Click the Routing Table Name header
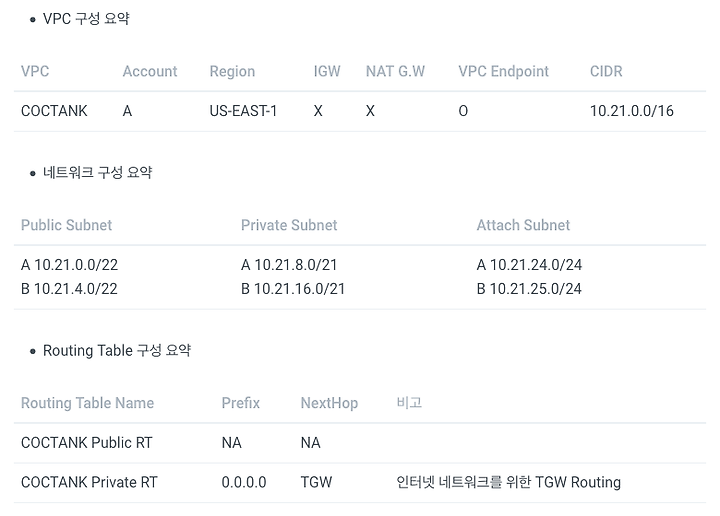This screenshot has height=516, width=720. tap(87, 403)
